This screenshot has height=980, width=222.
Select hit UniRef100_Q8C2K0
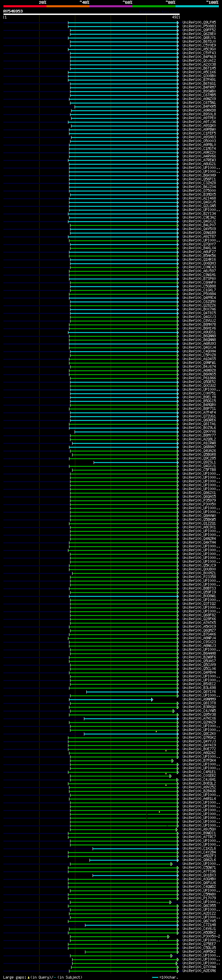(199, 734)
